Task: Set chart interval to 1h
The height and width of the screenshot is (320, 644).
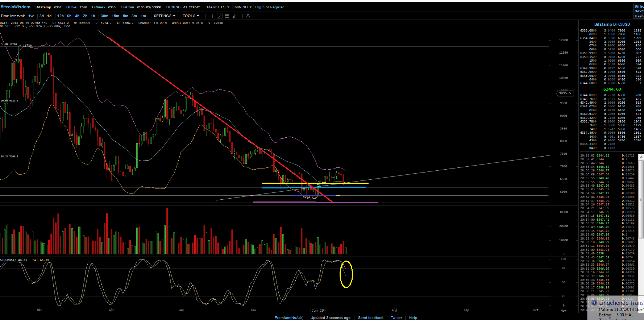Action: pos(93,16)
